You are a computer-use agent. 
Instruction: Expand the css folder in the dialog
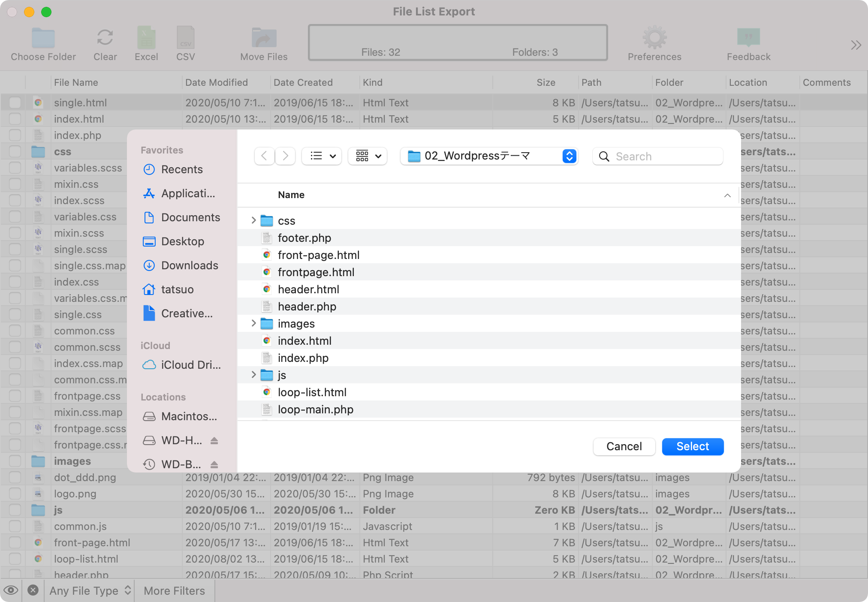(253, 220)
